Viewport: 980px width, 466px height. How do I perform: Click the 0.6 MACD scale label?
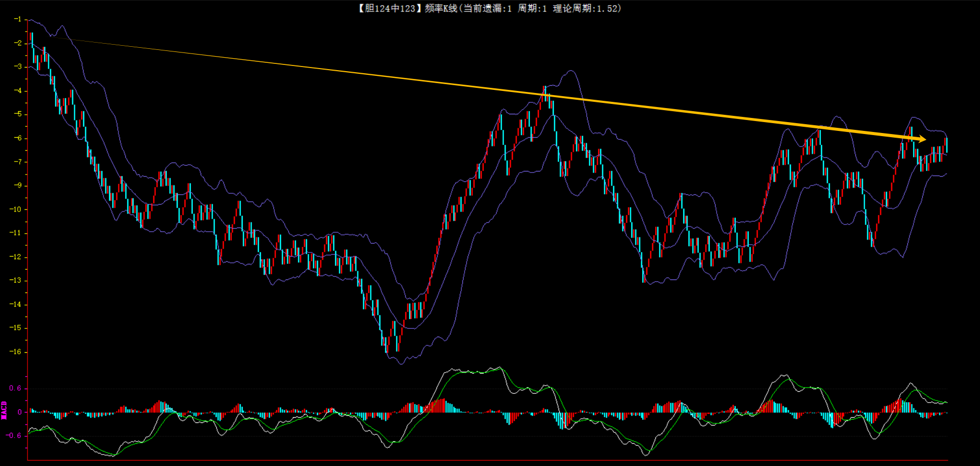pyautogui.click(x=15, y=388)
